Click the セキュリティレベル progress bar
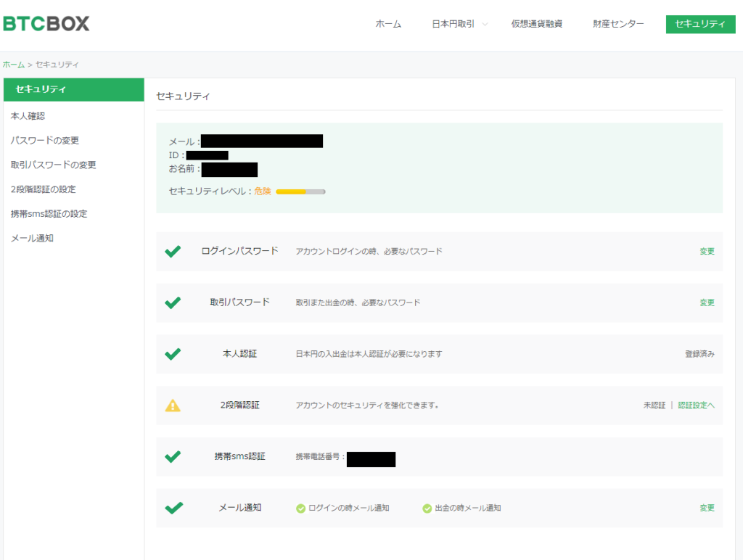 [300, 192]
